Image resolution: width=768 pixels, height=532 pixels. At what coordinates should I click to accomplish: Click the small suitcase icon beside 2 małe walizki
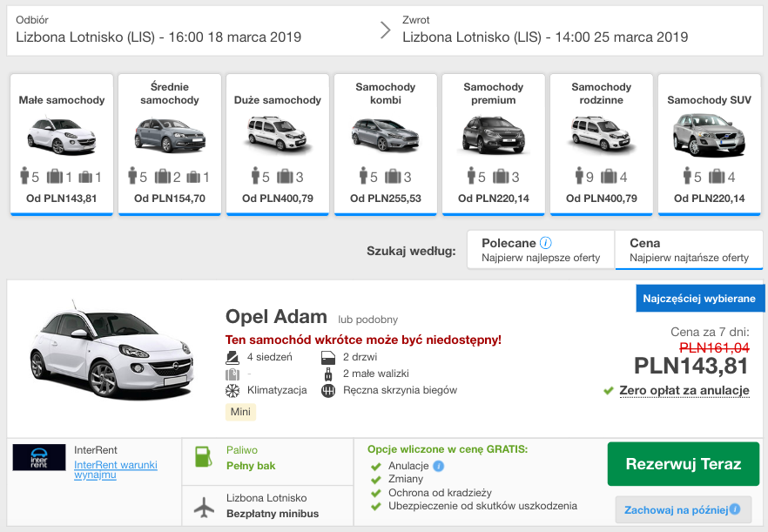[x=328, y=374]
